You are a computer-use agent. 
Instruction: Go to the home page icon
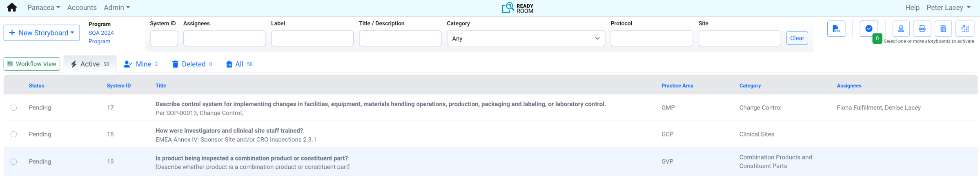(x=12, y=8)
